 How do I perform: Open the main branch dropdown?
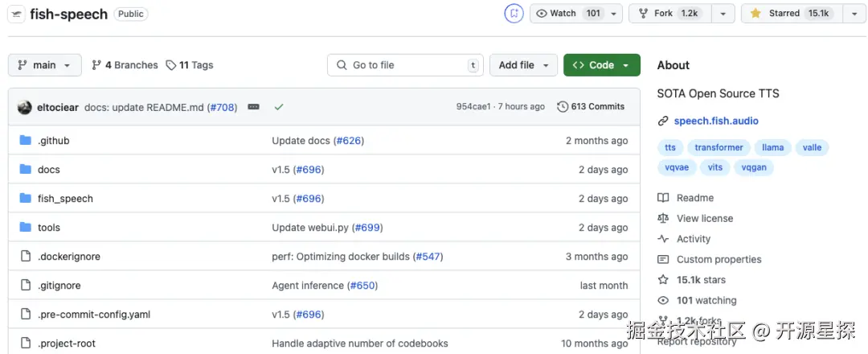coord(45,65)
